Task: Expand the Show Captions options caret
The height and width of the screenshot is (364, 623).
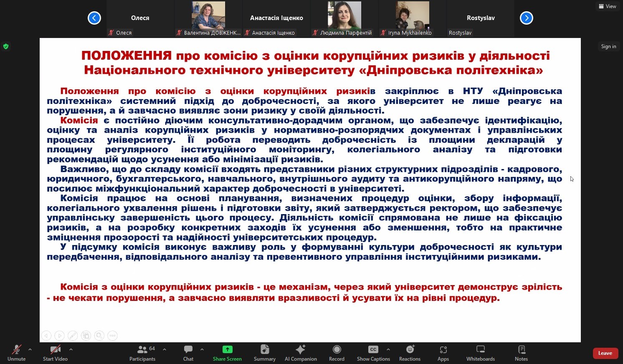Action: [388, 349]
